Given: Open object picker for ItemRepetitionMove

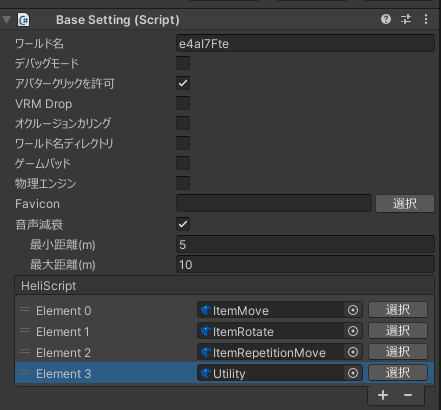Looking at the screenshot, I should (353, 352).
